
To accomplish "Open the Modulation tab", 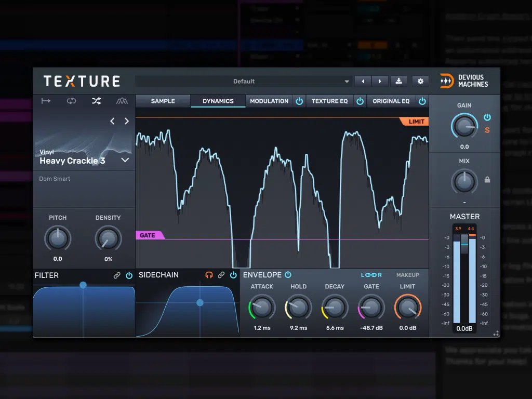I will [269, 101].
